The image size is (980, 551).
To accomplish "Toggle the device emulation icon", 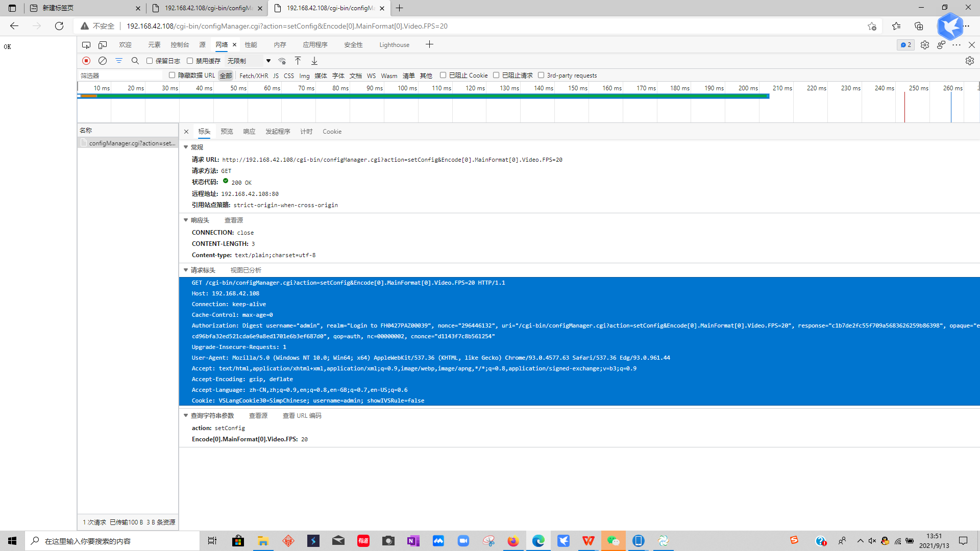I will tap(103, 45).
